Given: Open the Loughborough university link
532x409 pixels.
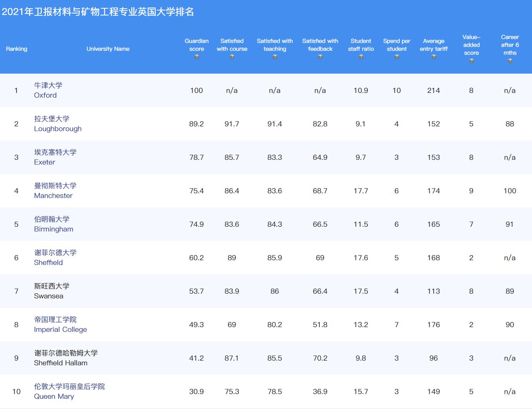Looking at the screenshot, I should coord(58,124).
